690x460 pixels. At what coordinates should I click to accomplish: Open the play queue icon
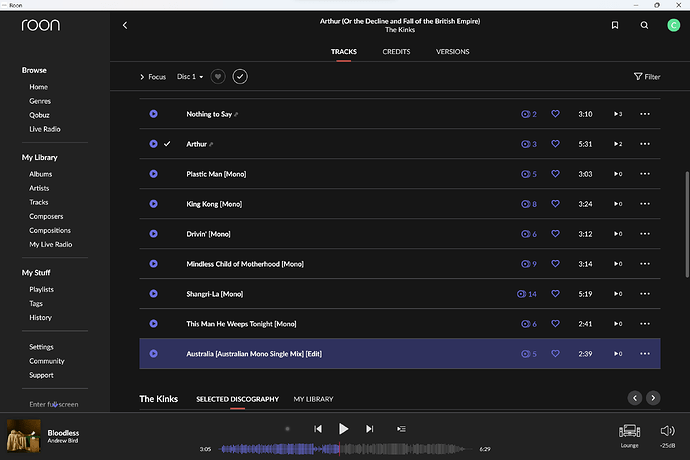pyautogui.click(x=401, y=429)
